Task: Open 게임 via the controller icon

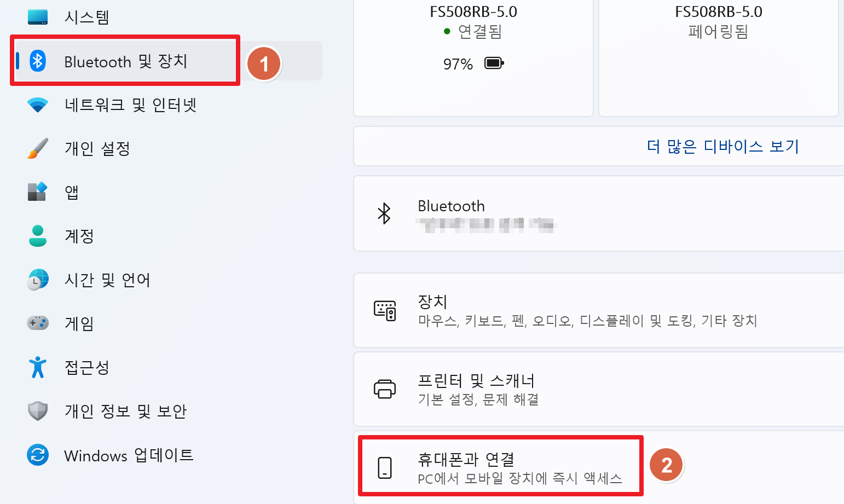Action: click(x=37, y=323)
